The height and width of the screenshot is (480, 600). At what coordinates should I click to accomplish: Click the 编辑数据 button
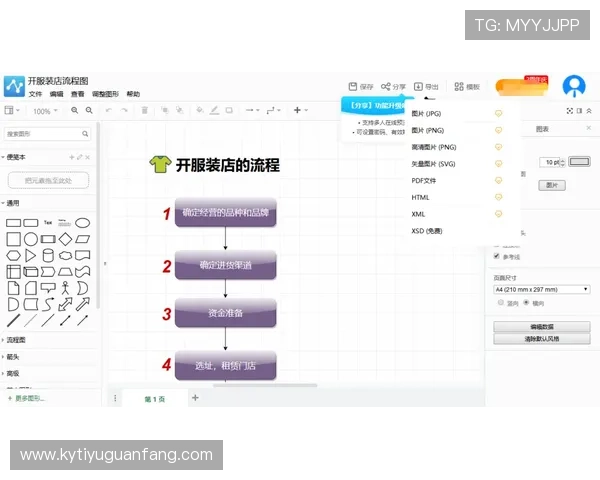(541, 327)
